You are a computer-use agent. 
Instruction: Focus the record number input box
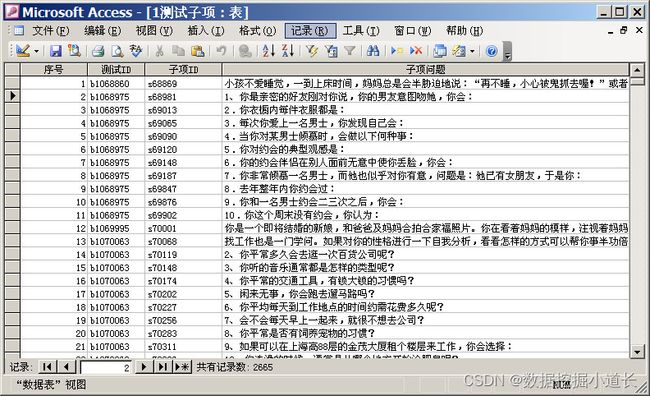pos(105,367)
